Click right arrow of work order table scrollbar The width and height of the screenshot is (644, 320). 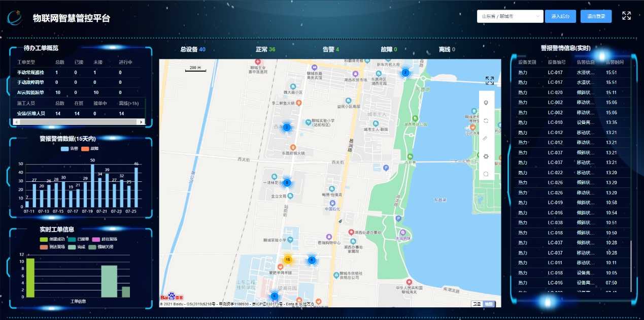point(142,122)
